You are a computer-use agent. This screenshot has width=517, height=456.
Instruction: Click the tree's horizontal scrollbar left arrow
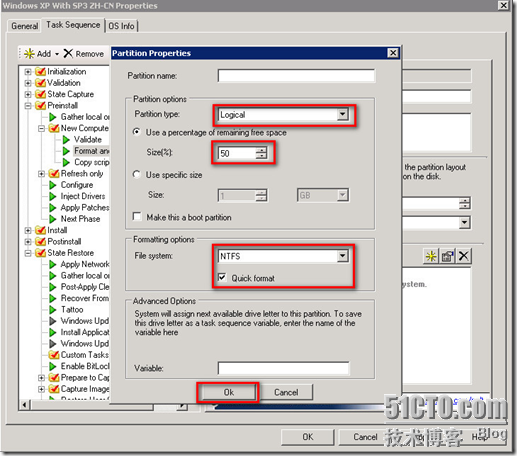[x=24, y=405]
